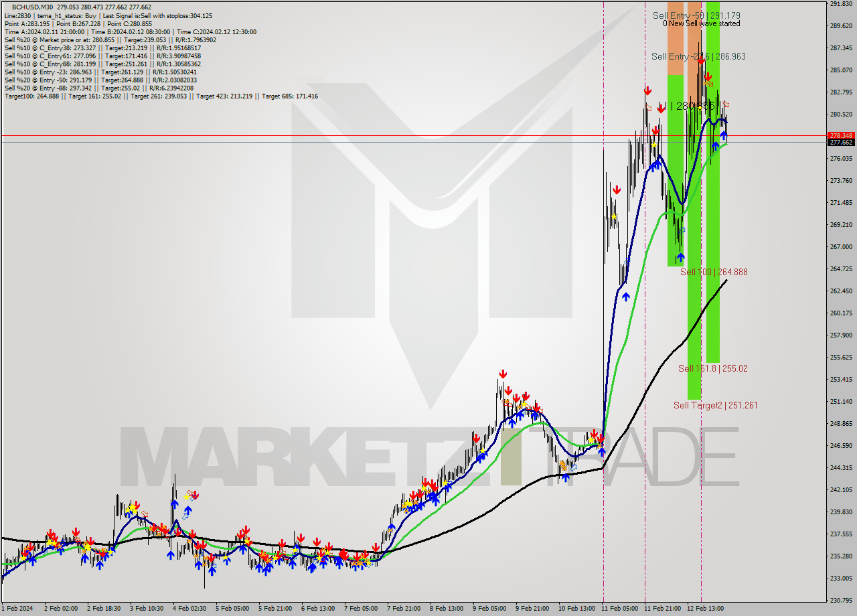Click the 'Sell %10 @ C_Entry88: 281.199' line
This screenshot has width=857, height=616.
pyautogui.click(x=102, y=64)
